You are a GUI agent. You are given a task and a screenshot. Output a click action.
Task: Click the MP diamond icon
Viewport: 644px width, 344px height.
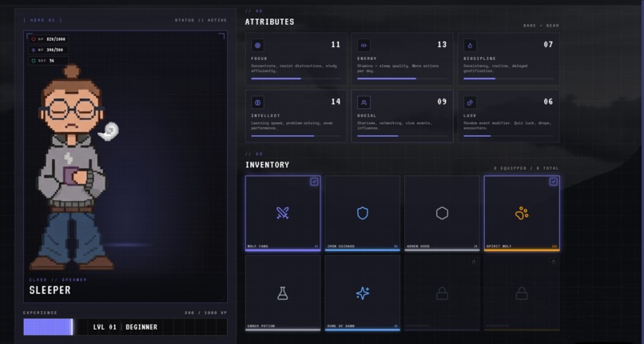coord(34,50)
